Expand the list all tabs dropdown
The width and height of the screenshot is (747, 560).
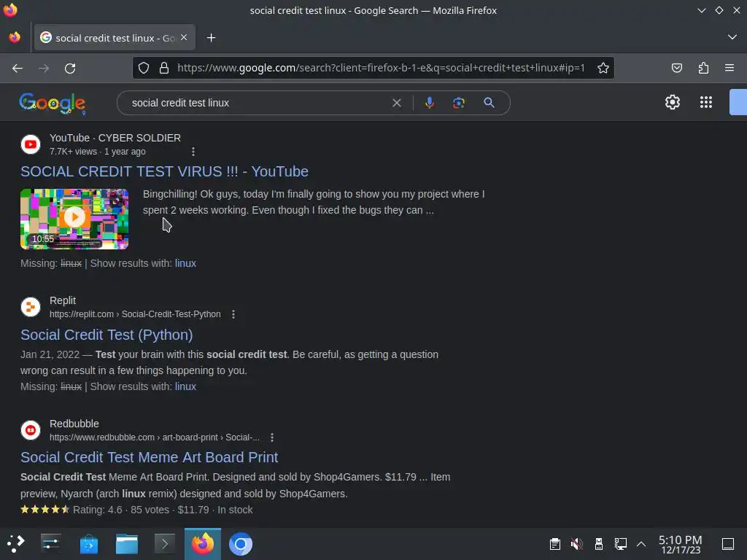coord(732,37)
